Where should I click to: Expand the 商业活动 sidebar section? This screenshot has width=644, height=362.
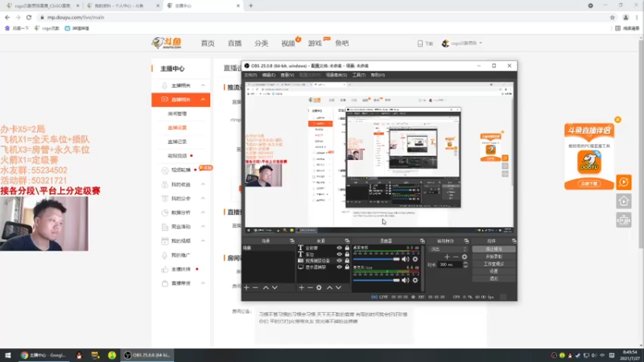203,227
